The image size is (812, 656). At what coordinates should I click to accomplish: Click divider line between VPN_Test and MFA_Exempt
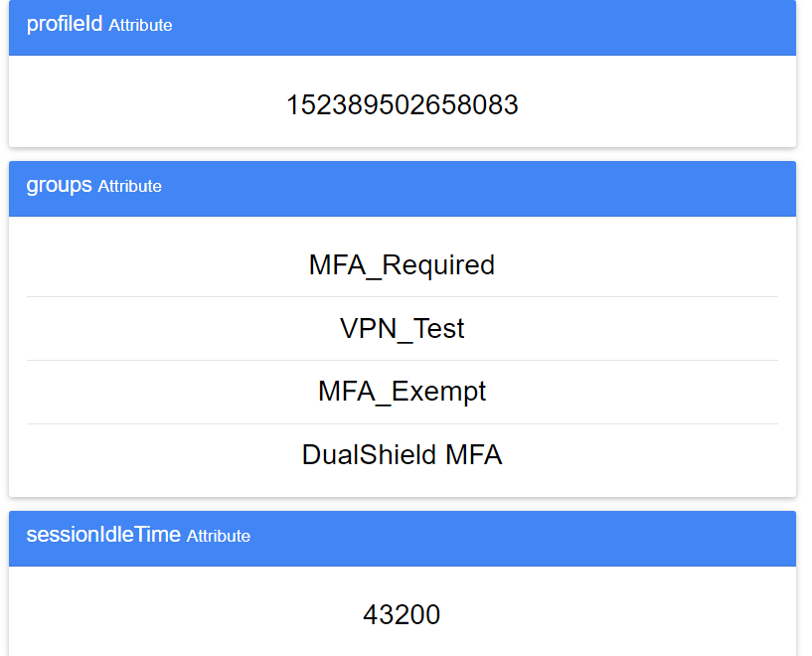(402, 360)
